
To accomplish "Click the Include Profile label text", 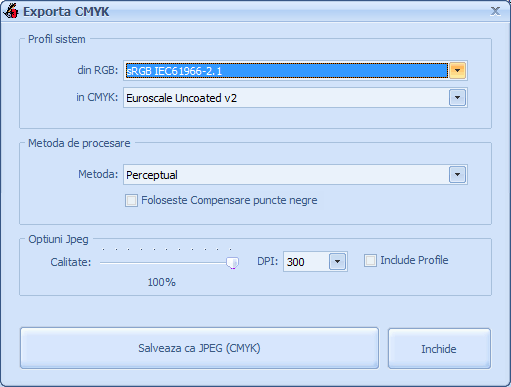I will click(414, 260).
